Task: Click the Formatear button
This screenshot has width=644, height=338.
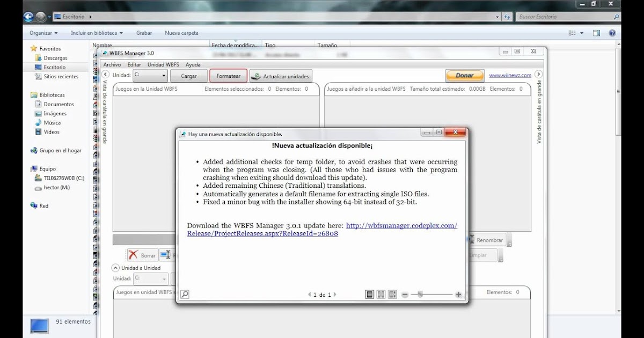Action: 229,76
